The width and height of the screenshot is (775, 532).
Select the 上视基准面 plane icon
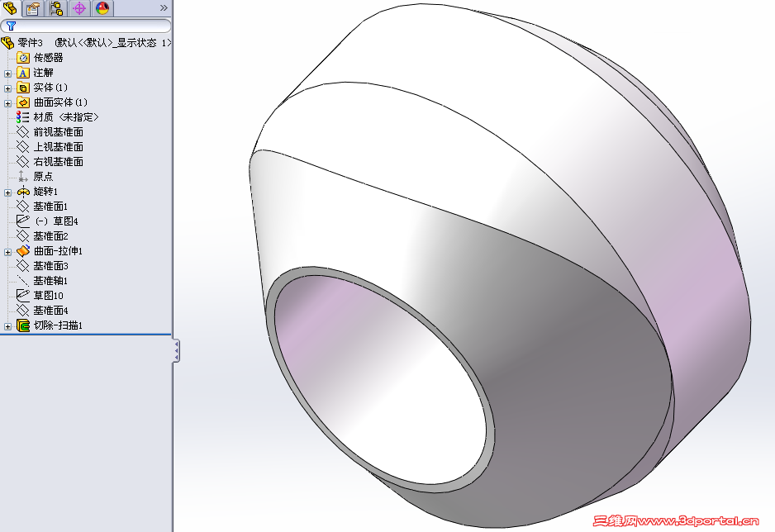click(23, 147)
